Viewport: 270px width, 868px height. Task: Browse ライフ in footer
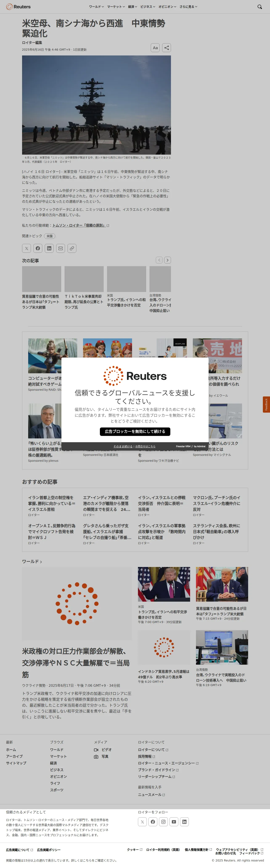click(x=55, y=783)
